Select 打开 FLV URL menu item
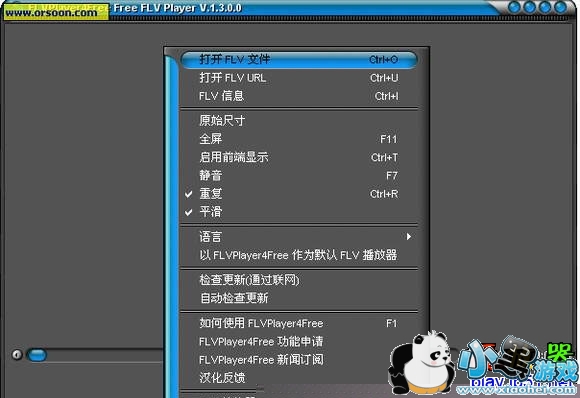580x398 pixels. tap(299, 78)
